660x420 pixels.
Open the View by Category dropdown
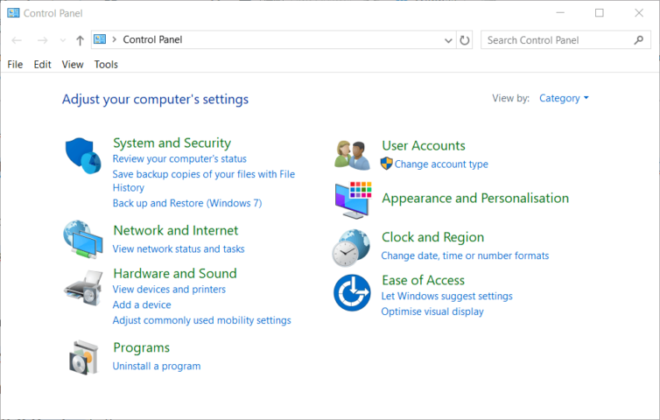[564, 98]
